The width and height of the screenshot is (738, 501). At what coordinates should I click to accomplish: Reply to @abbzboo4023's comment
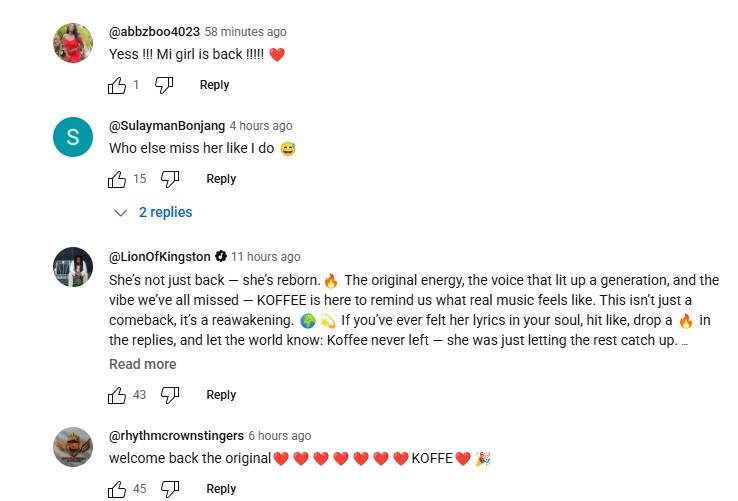tap(214, 85)
